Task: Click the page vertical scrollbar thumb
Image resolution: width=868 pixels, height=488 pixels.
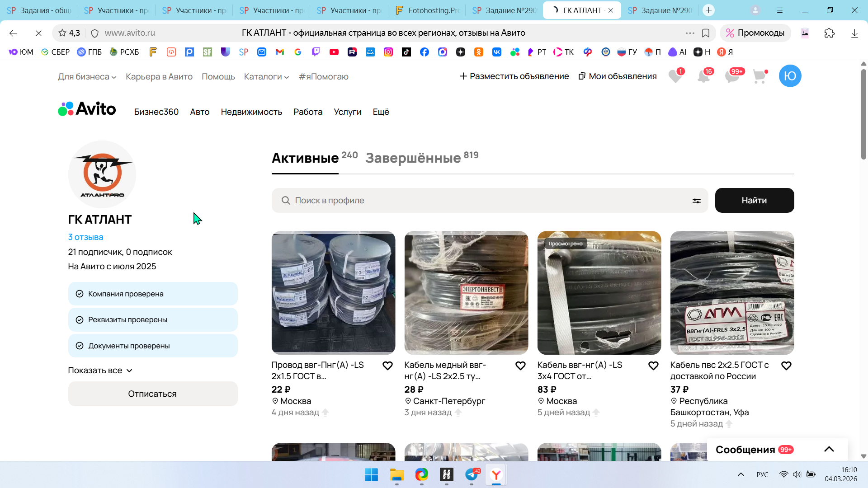Action: click(863, 114)
